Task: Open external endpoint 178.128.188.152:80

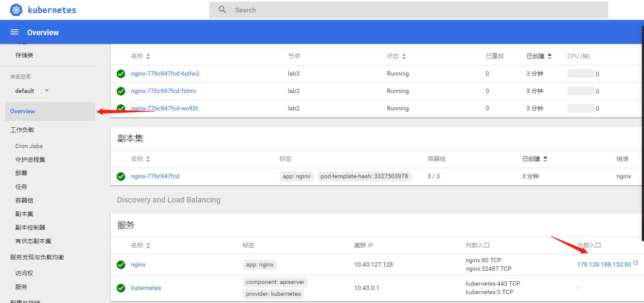Action: 604,264
